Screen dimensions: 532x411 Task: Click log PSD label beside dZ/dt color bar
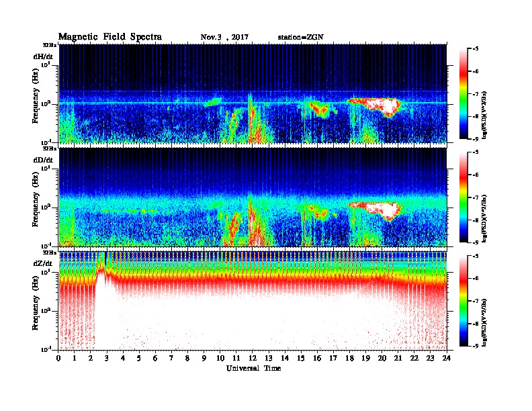484,322
